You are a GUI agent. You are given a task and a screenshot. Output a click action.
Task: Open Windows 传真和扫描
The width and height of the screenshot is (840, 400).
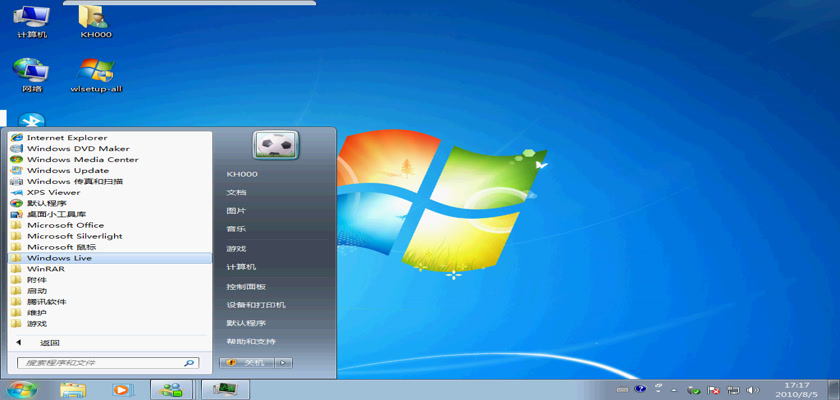(x=110, y=182)
